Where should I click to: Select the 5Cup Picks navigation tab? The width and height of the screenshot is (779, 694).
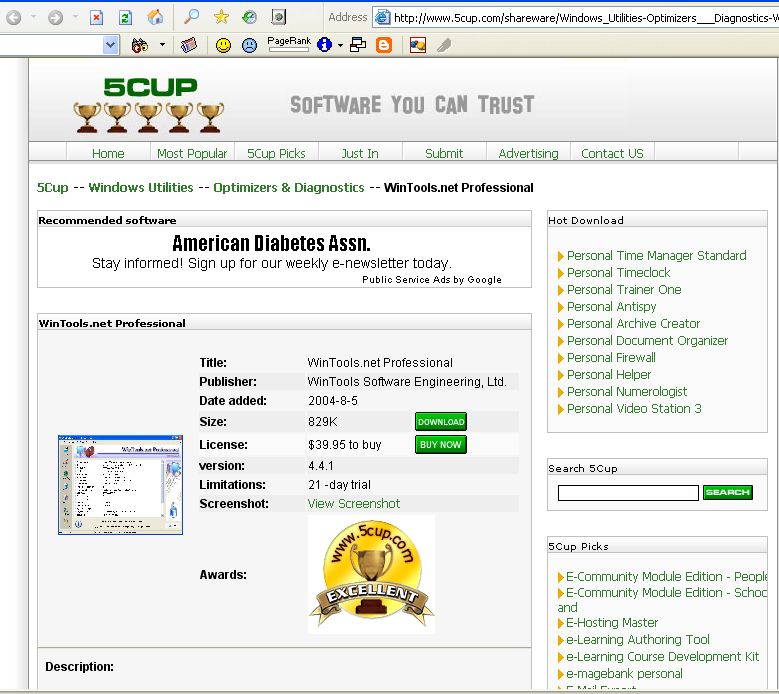276,153
